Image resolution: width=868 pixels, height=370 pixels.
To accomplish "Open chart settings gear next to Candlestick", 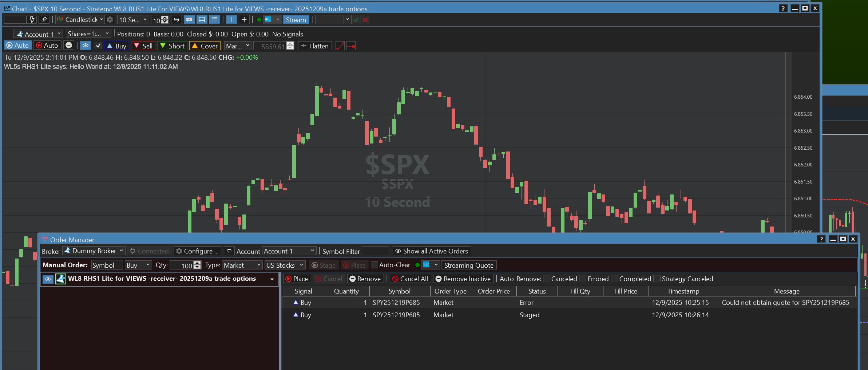I will tap(110, 20).
